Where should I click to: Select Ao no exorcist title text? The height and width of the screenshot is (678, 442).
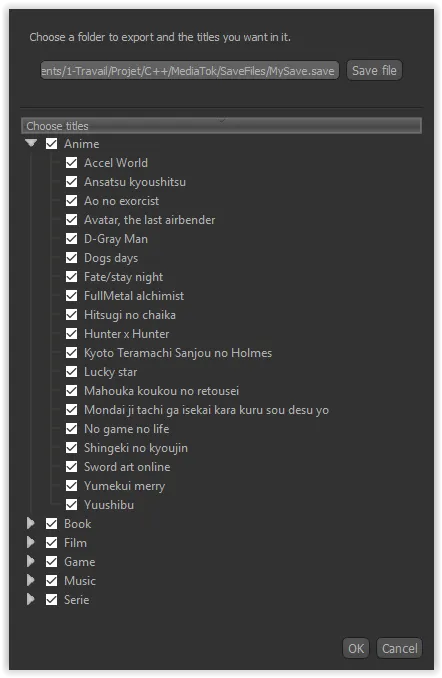(122, 201)
